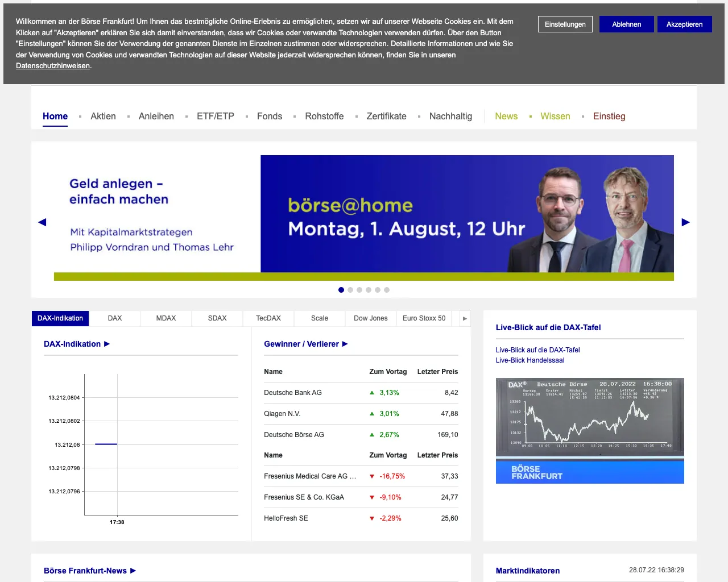Select the Deutsche Bank AG table entry

pyautogui.click(x=292, y=393)
